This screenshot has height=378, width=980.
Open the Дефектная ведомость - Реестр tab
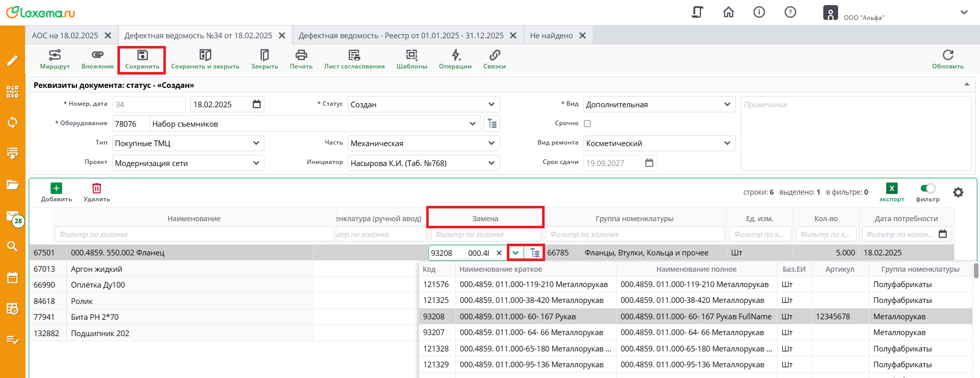401,36
